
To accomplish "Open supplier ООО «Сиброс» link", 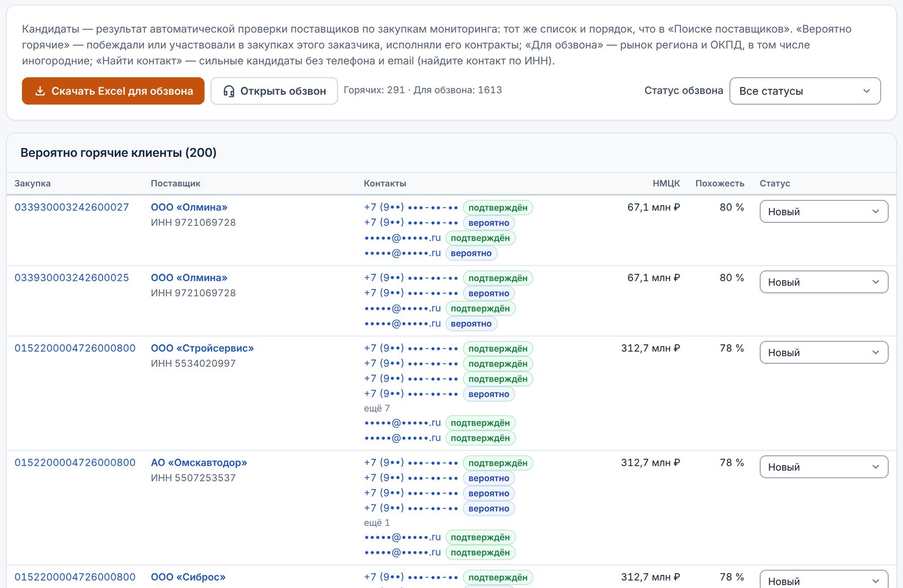I will click(188, 577).
